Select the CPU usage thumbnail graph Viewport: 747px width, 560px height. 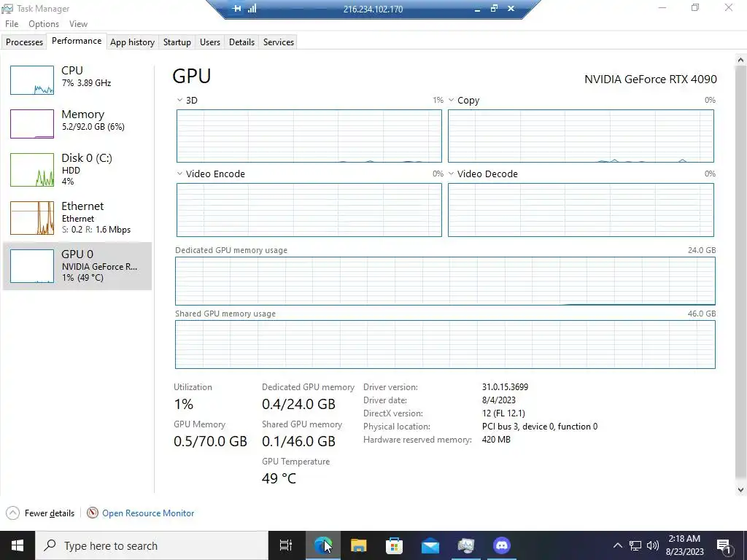coord(32,80)
